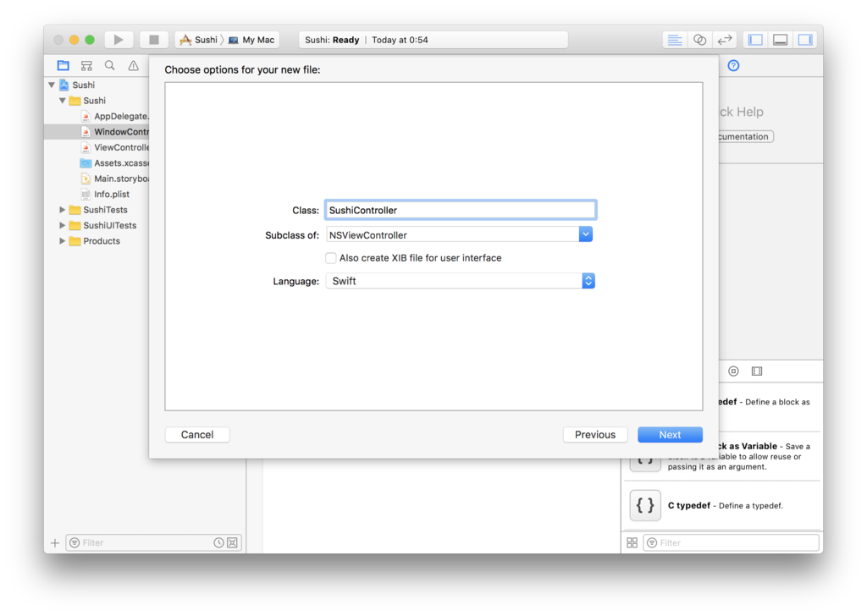Select the C typedef snippet

[x=721, y=505]
